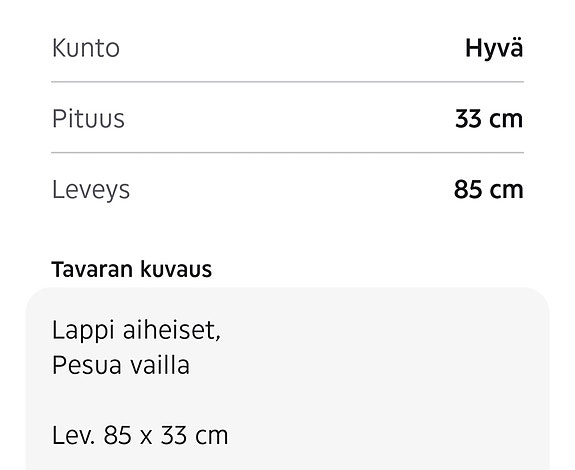
Task: Click the word Lappi in description
Action: tap(83, 331)
